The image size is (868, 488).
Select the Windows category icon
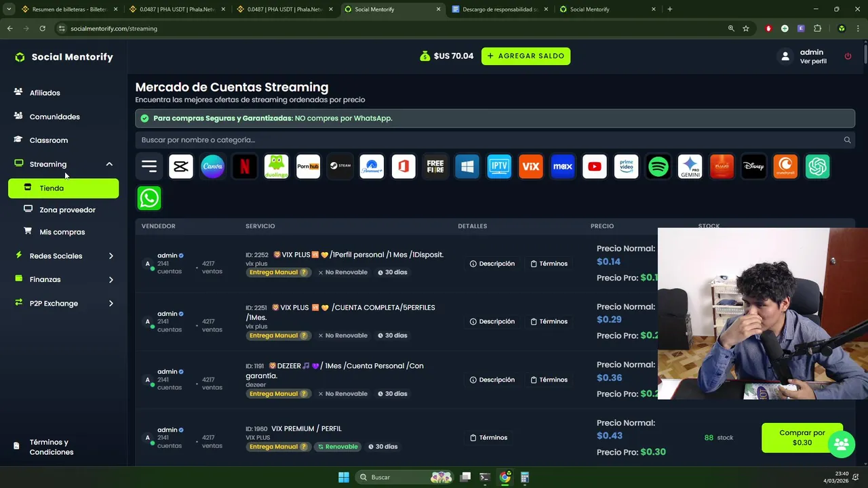tap(467, 166)
